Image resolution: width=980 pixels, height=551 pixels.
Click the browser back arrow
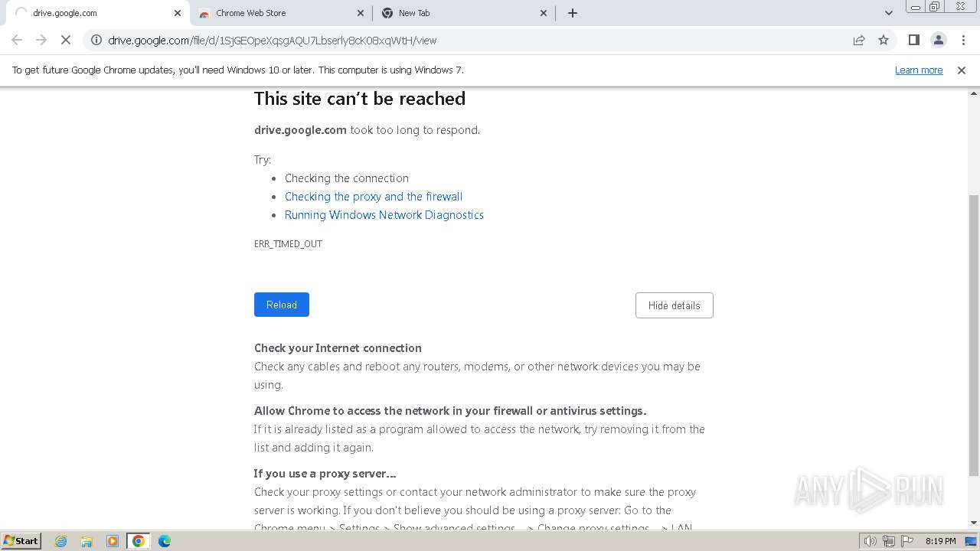17,40
